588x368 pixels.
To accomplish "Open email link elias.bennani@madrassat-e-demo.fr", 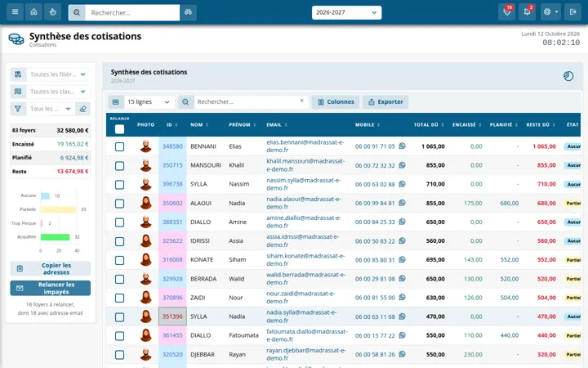I will click(305, 146).
